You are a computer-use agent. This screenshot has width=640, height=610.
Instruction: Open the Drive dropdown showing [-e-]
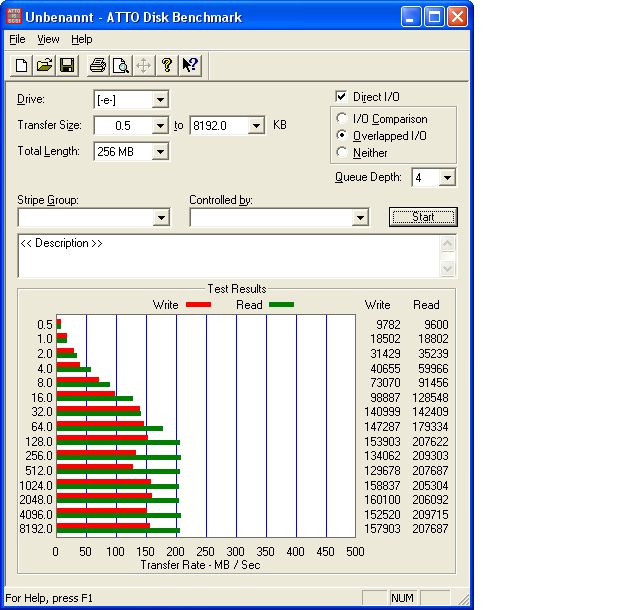point(160,100)
